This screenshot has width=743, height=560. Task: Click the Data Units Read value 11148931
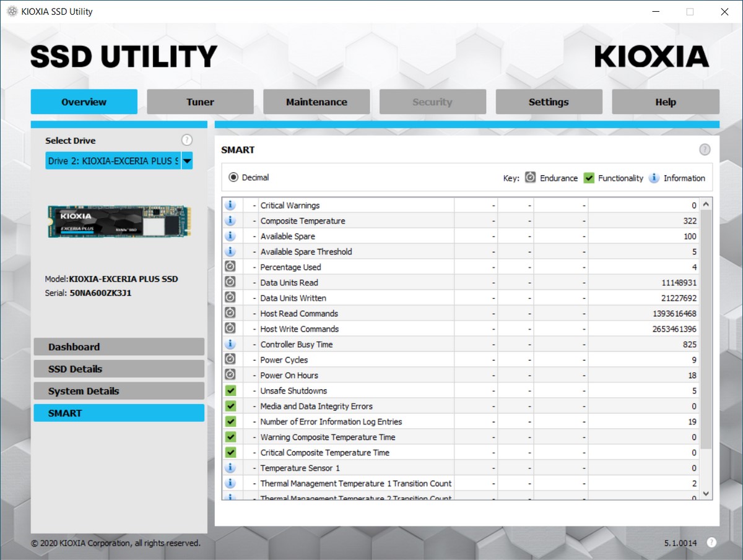[679, 283]
